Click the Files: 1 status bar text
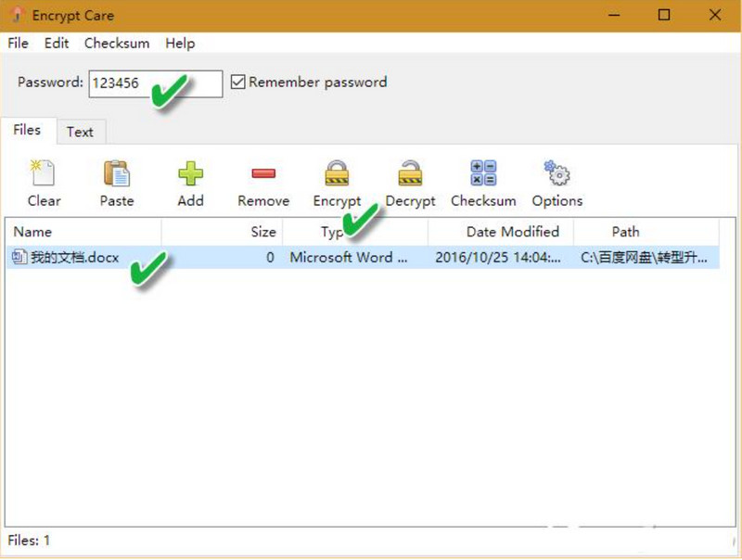This screenshot has height=560, width=742. (29, 541)
